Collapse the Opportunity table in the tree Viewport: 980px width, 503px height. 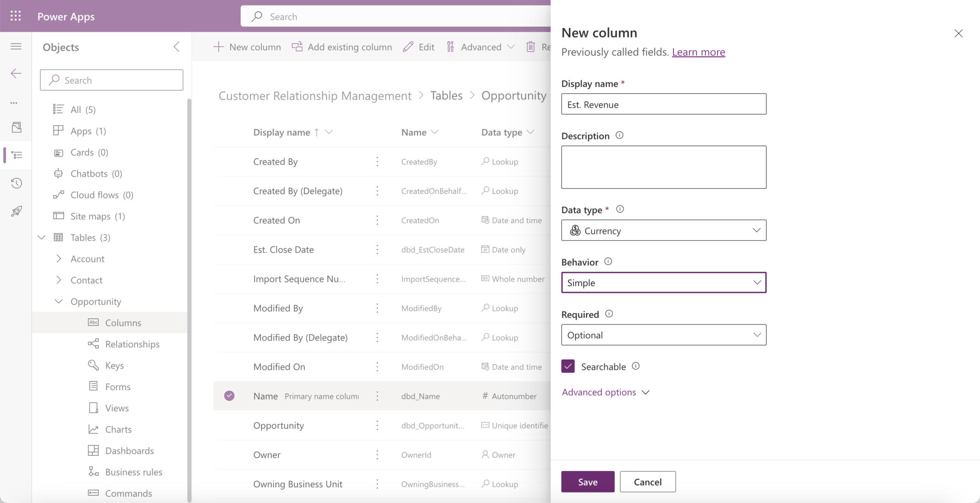pyautogui.click(x=59, y=301)
